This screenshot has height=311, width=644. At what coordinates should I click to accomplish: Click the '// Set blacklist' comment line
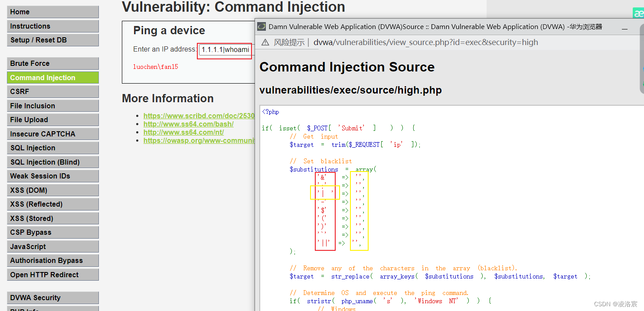[x=321, y=161]
